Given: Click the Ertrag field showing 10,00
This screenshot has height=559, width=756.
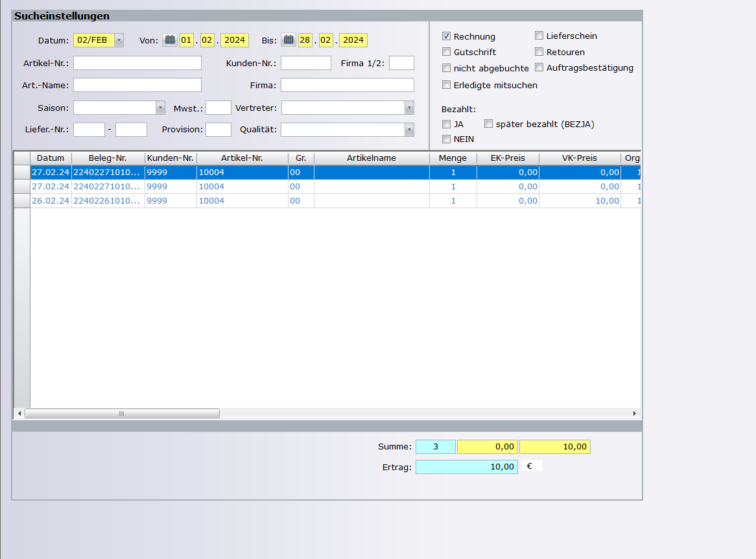Looking at the screenshot, I should coord(467,467).
